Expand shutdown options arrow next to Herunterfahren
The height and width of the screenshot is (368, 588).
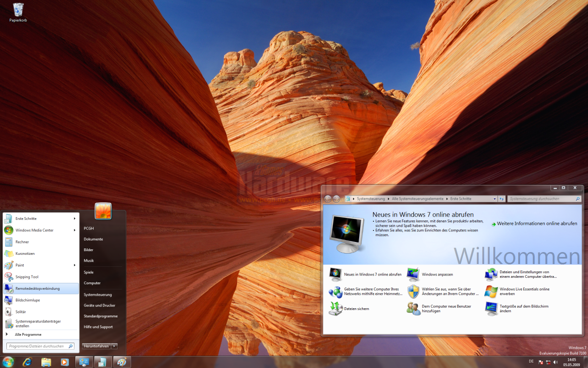[x=114, y=346]
